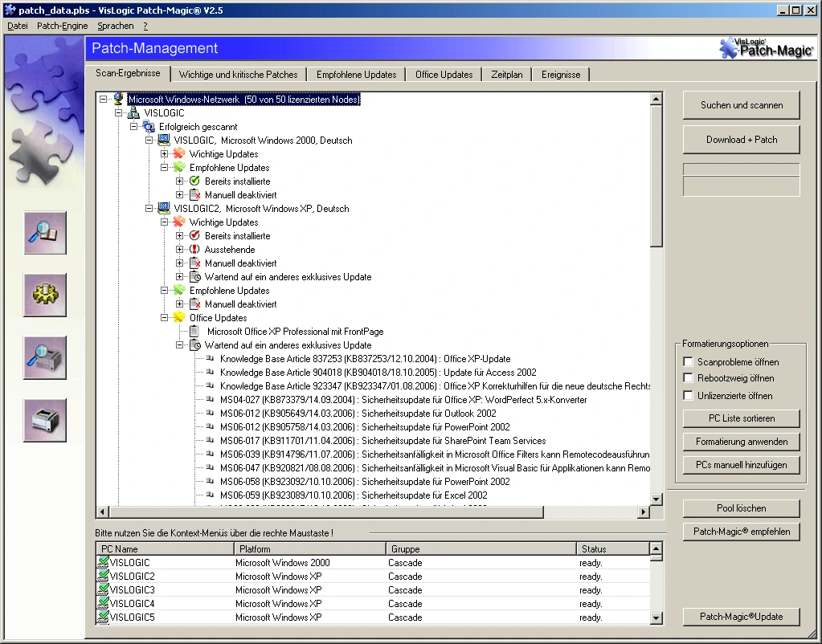
Task: Open the printer sidebar icon
Action: (x=44, y=420)
